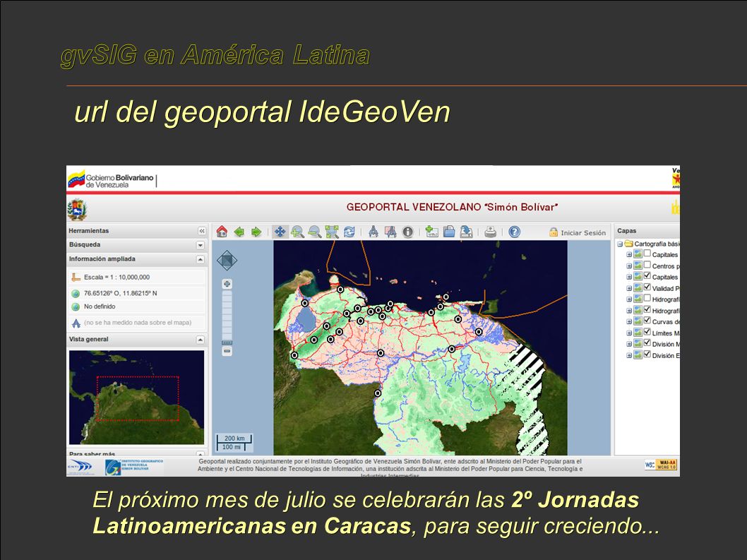Click the Gobierno Bolivariano de Venezuela logo
747x560 pixels.
click(x=111, y=180)
